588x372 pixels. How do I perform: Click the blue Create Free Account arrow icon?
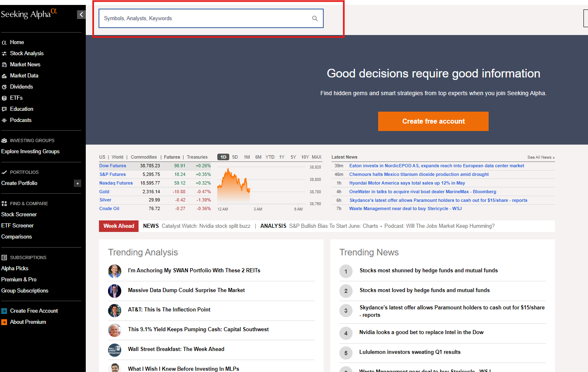pos(4,311)
